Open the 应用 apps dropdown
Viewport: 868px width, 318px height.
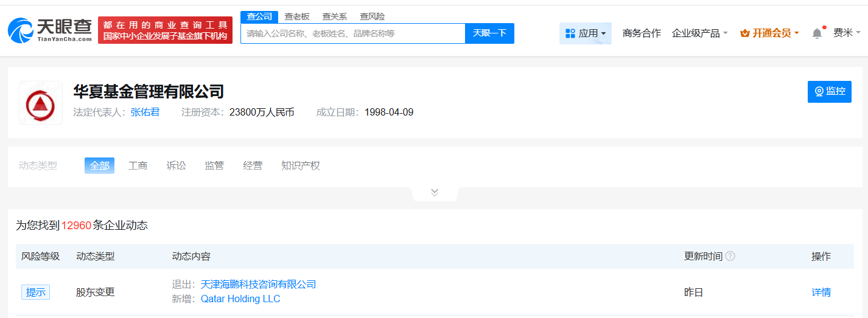pyautogui.click(x=585, y=33)
